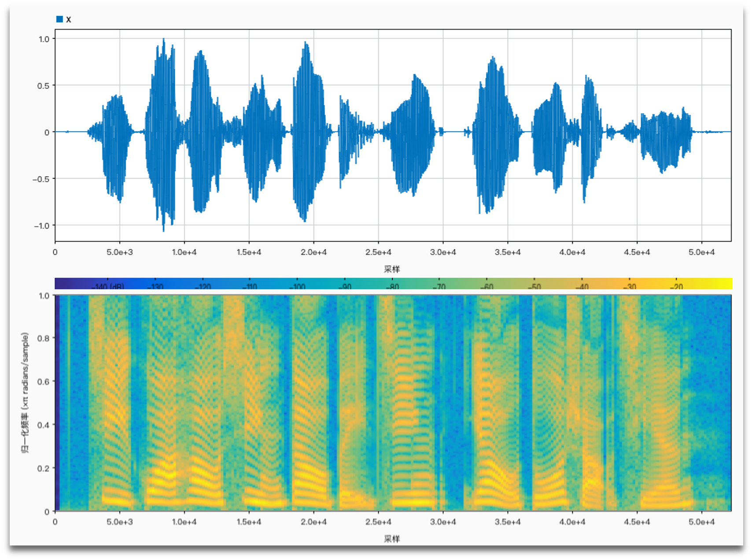Screen dimensions: 752x560
Task: Click waveform y-axis tick "0.5"
Action: pyautogui.click(x=43, y=85)
